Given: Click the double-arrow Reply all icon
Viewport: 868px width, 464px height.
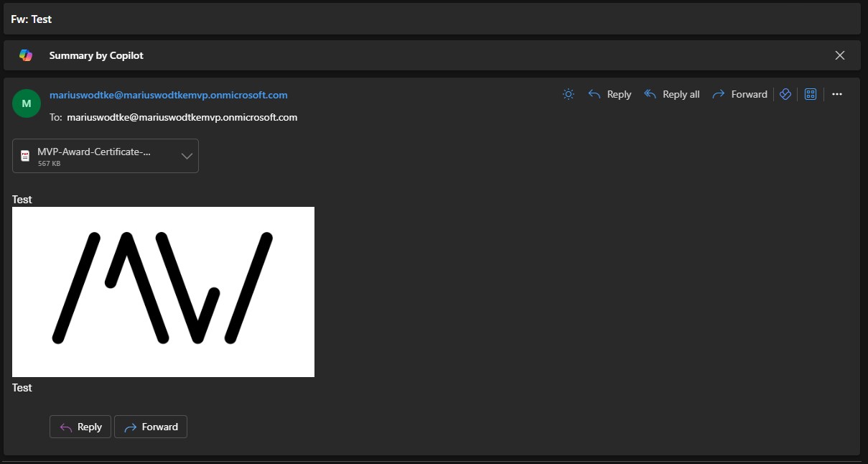Looking at the screenshot, I should (x=650, y=94).
